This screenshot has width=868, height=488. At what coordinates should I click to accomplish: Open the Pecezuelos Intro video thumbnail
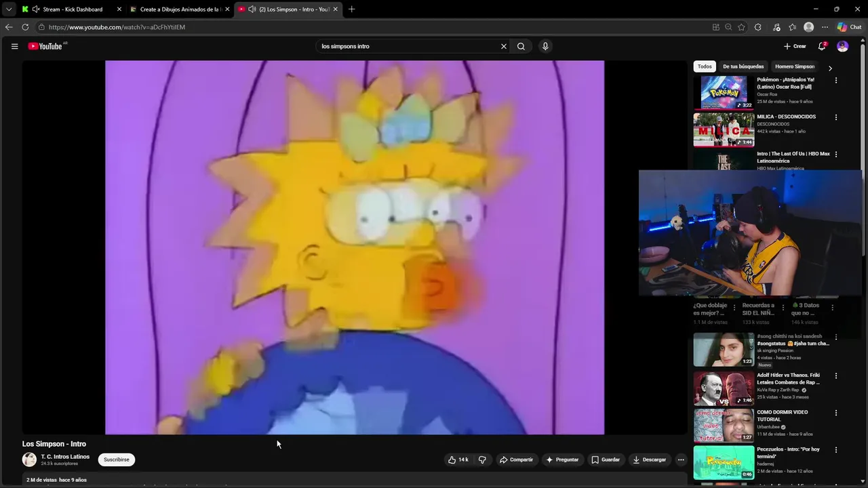[724, 462]
